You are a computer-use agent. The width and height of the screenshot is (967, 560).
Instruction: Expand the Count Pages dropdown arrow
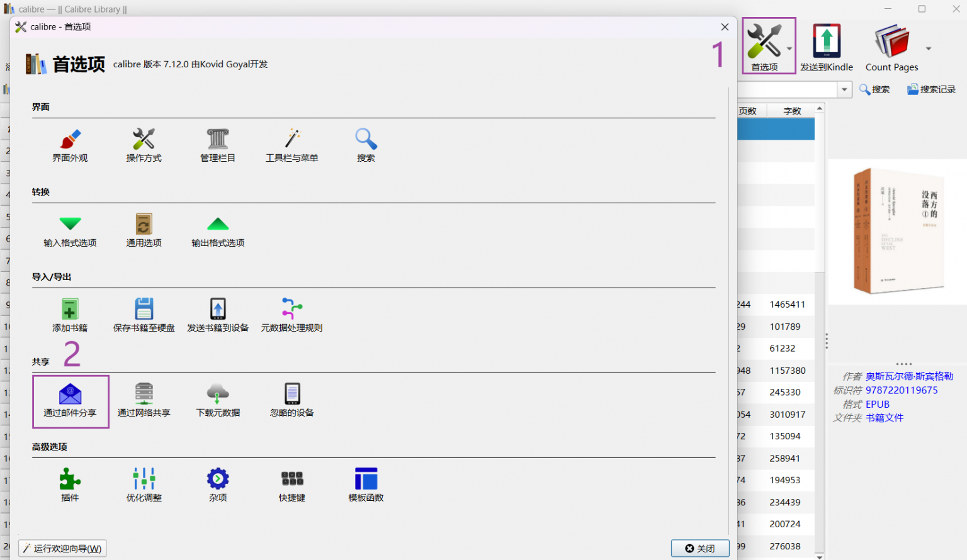tap(928, 48)
